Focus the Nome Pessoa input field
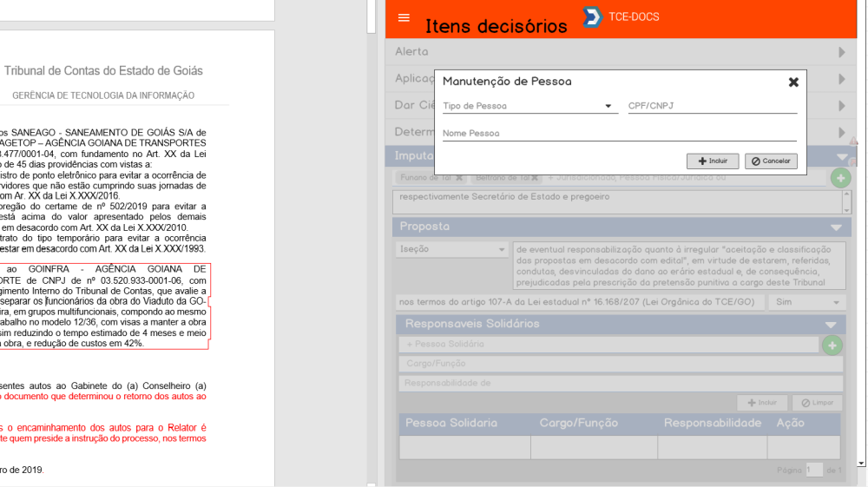Viewport: 868px width, 487px height. coord(619,134)
